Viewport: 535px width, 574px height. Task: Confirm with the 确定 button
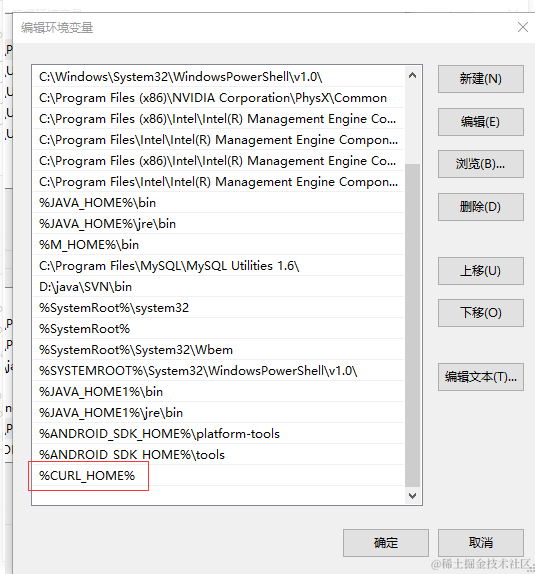pyautogui.click(x=386, y=543)
